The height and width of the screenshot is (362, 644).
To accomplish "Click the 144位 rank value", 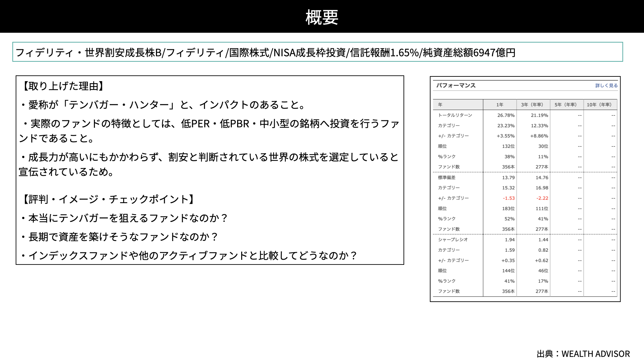I will [508, 271].
